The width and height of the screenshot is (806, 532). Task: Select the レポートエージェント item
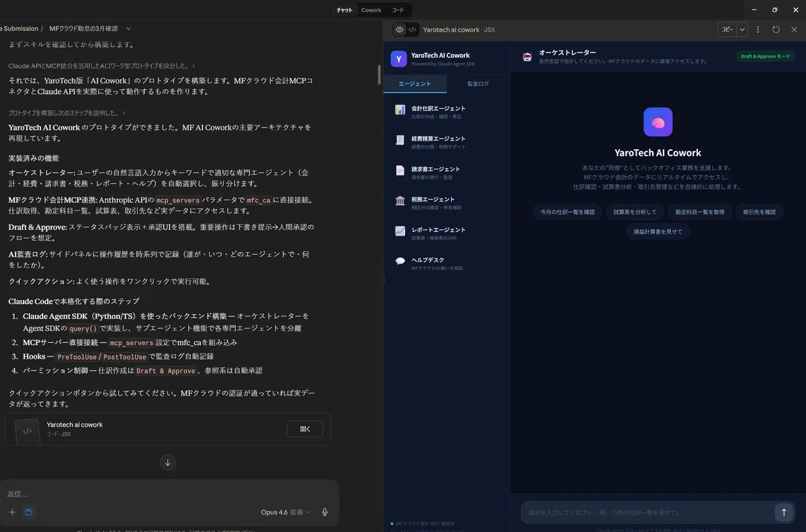pyautogui.click(x=446, y=232)
